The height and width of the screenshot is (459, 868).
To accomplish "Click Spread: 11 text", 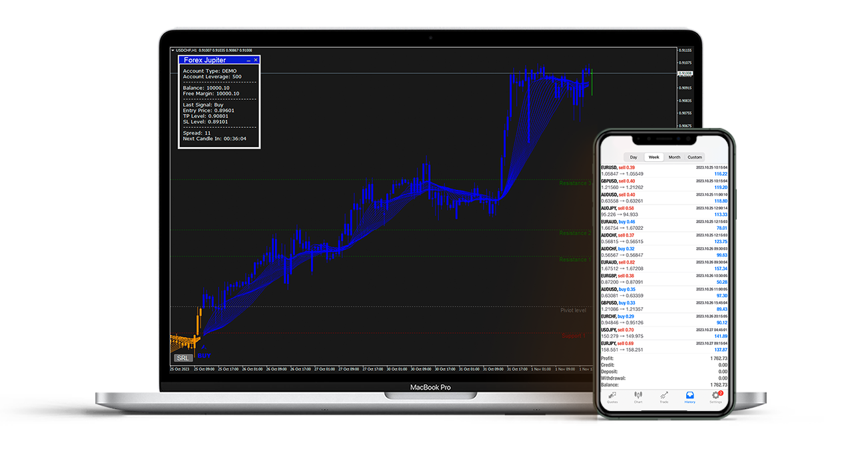I will pos(197,133).
